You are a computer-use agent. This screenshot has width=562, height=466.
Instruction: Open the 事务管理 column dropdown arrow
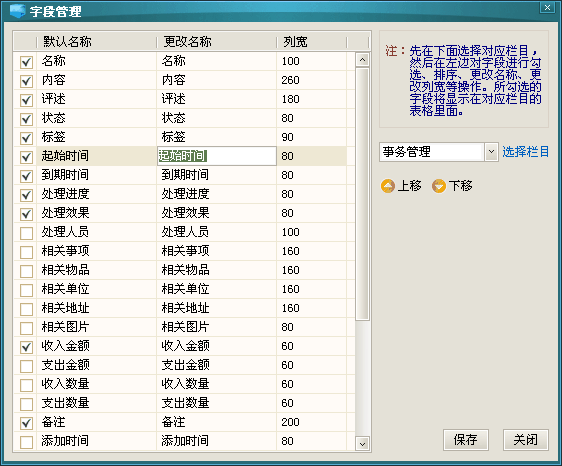(491, 152)
